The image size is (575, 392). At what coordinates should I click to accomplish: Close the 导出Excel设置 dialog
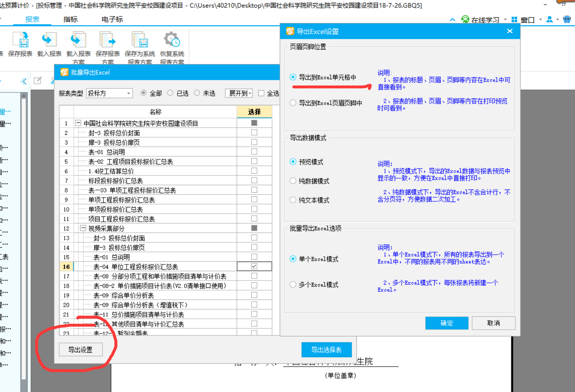point(510,31)
